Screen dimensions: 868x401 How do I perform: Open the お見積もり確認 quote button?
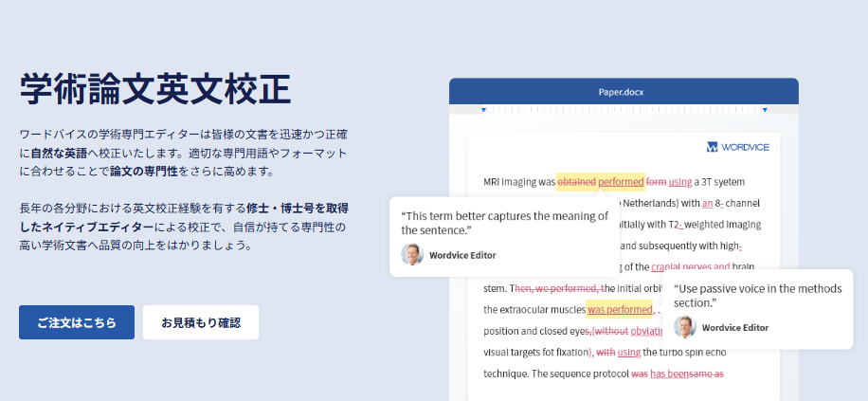coord(201,322)
